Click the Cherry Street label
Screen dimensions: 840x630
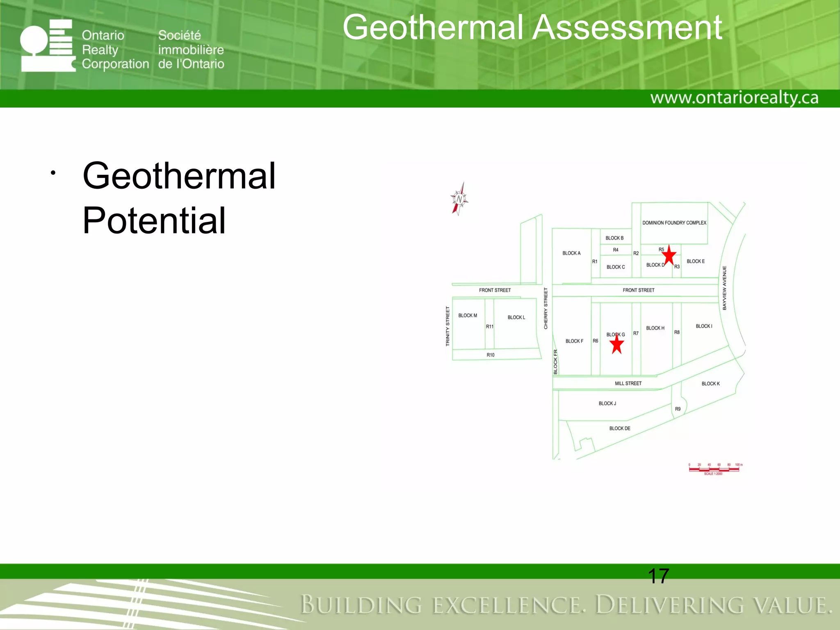[546, 308]
